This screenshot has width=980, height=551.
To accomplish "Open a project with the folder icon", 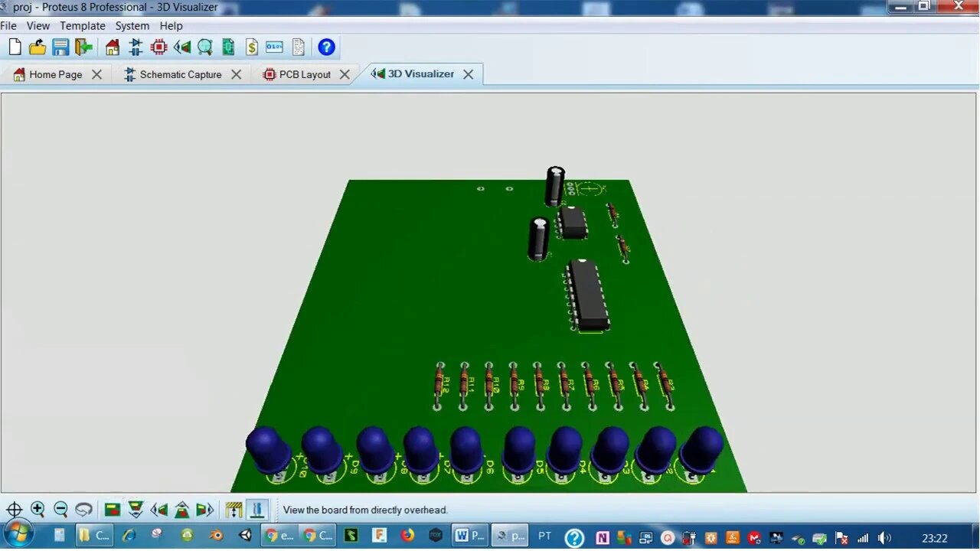I will pyautogui.click(x=38, y=47).
